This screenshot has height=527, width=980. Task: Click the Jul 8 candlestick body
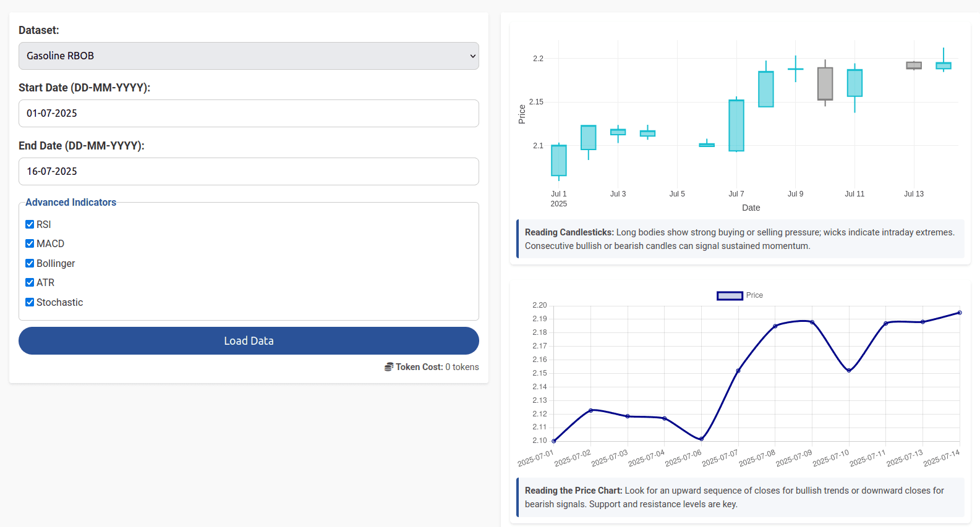click(766, 89)
